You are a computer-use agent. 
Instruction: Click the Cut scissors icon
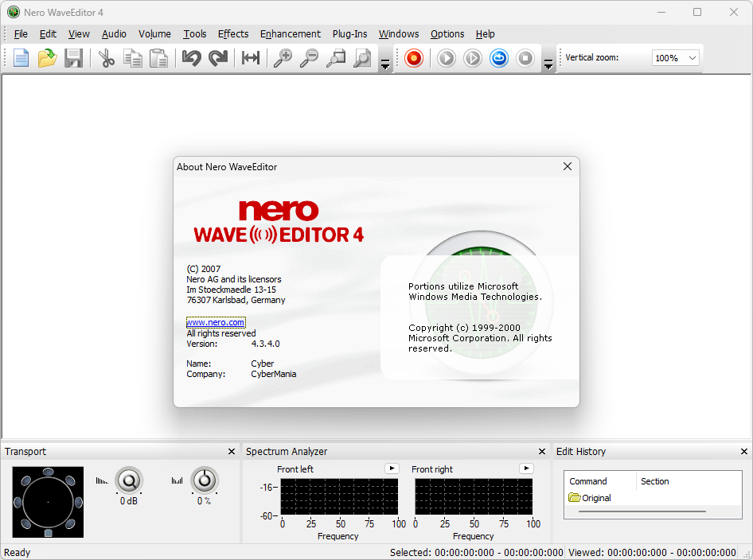click(107, 58)
